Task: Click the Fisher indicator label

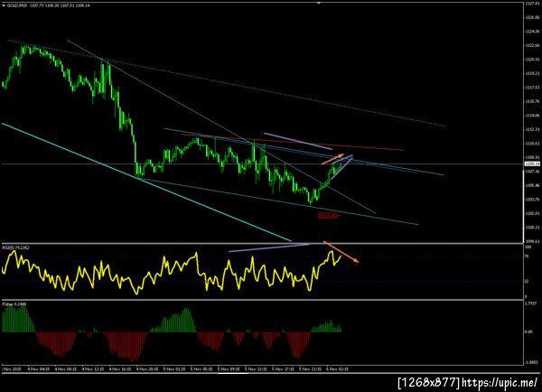Action: point(14,304)
